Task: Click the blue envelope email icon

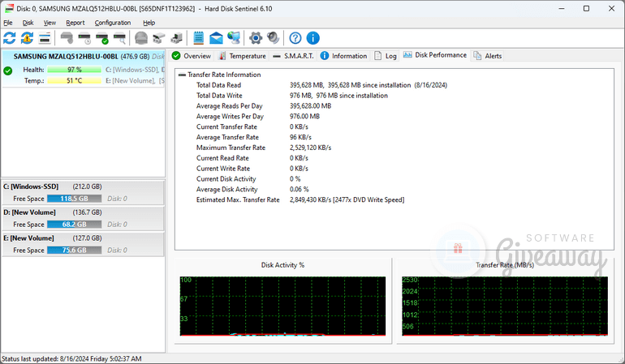Action: [216, 38]
